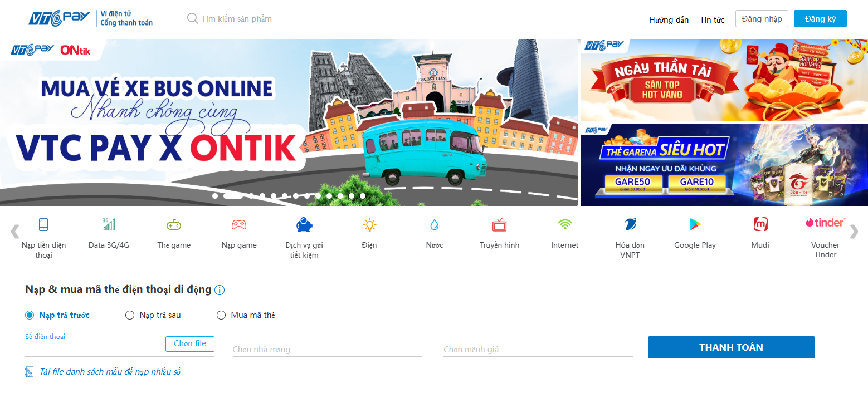
Task: Open Nạp tiền điện thoại phone icon
Action: [x=43, y=225]
